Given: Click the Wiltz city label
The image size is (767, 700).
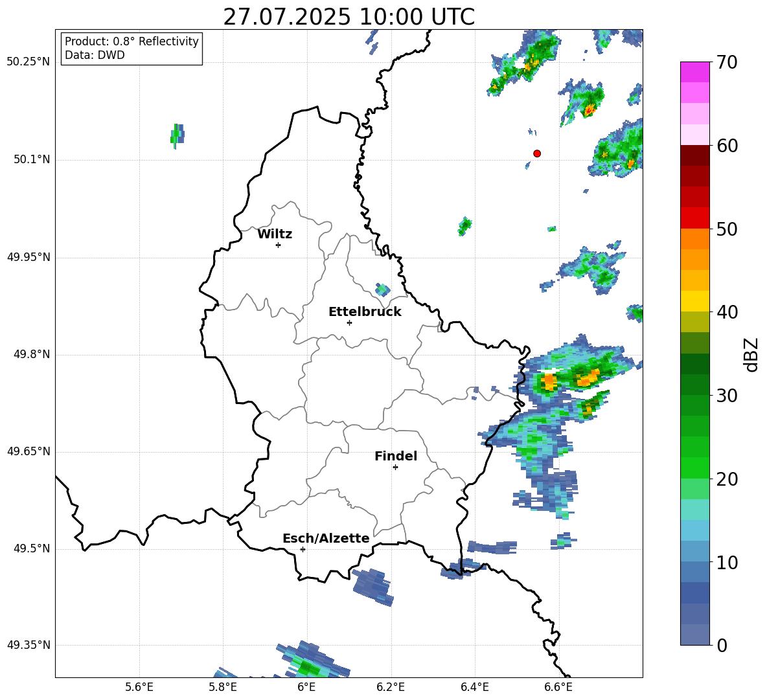Looking at the screenshot, I should click(275, 234).
